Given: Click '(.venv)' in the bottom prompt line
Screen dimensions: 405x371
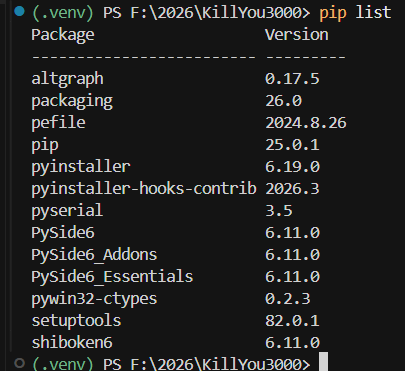Looking at the screenshot, I should pos(63,364).
